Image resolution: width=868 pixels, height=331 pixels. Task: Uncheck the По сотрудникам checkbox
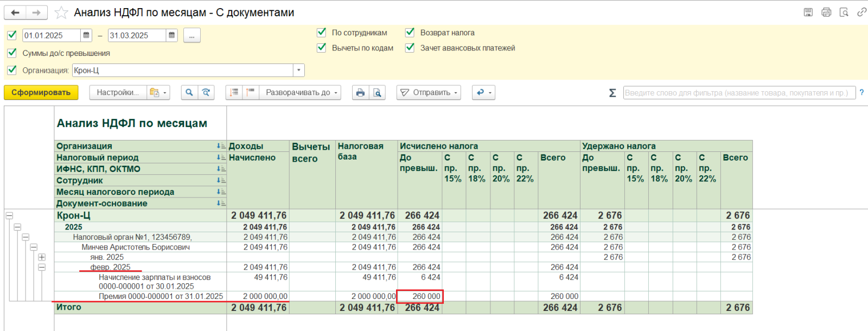(x=322, y=33)
